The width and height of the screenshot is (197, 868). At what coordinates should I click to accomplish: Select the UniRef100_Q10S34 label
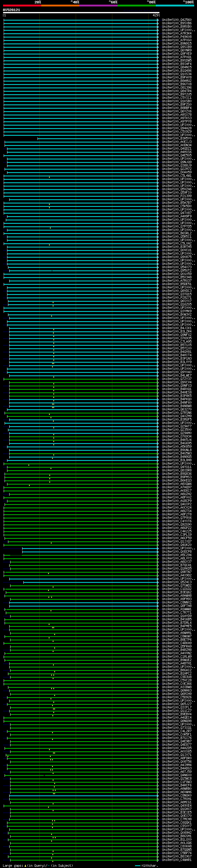point(177,75)
